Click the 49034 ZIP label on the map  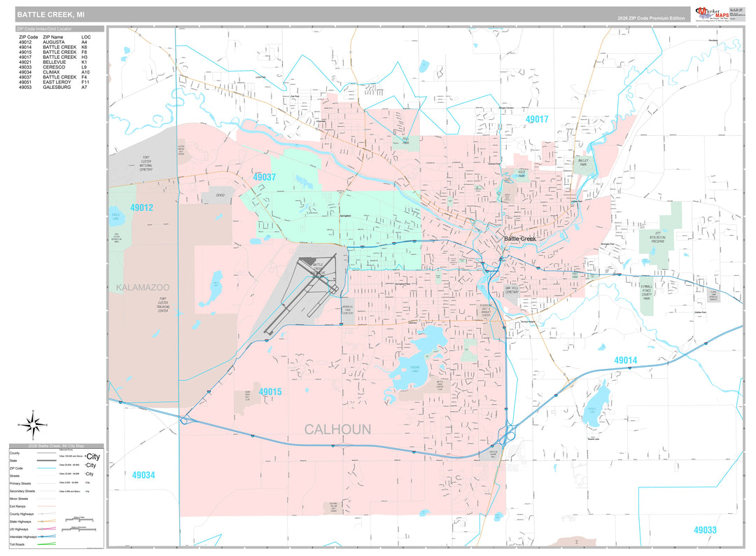point(143,475)
